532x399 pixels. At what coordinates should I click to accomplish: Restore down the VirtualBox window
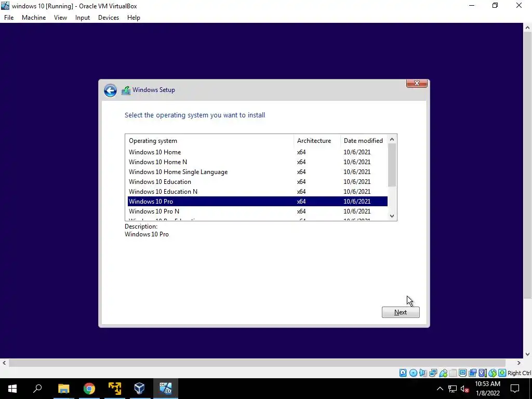click(495, 5)
